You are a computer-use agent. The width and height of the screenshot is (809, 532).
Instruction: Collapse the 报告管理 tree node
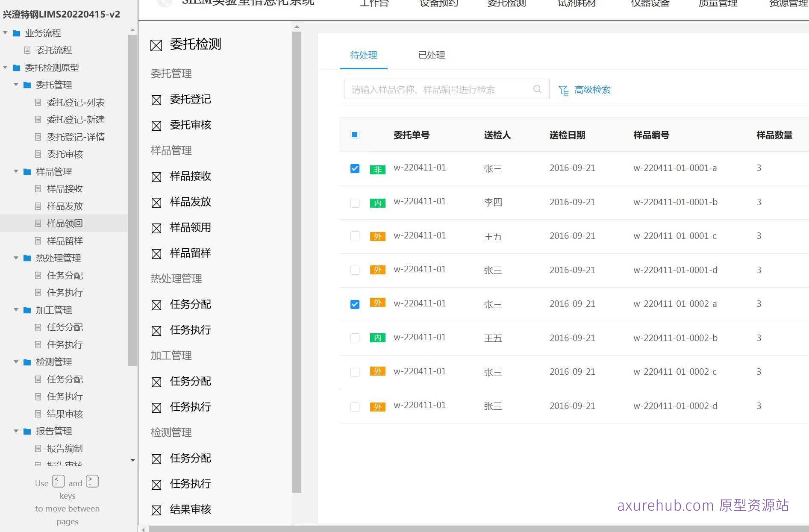16,431
